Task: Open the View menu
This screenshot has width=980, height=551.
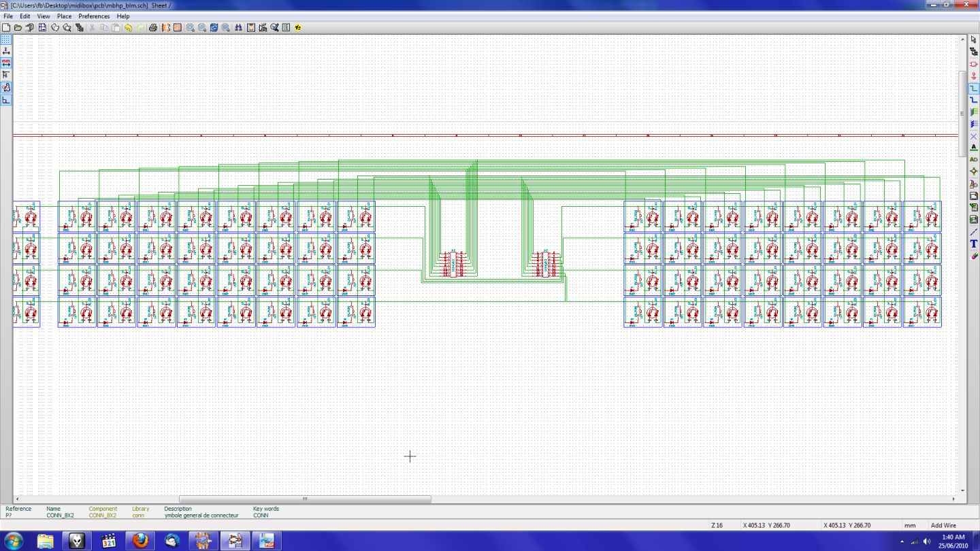Action: pos(44,16)
